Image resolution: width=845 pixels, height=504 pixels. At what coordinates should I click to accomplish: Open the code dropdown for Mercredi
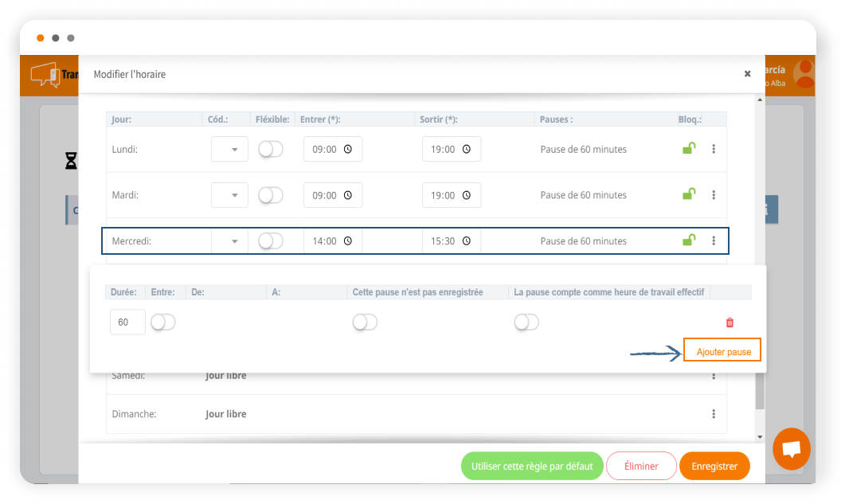point(229,241)
